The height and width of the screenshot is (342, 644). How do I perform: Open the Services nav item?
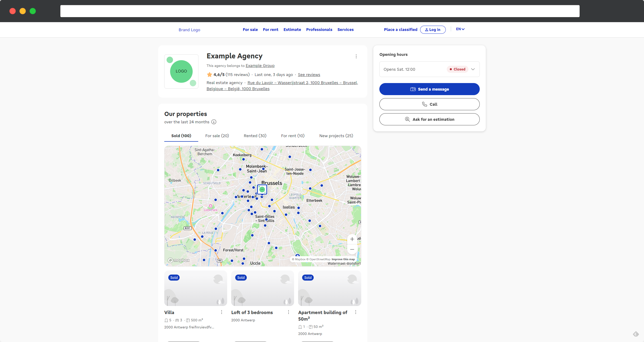[x=345, y=29]
